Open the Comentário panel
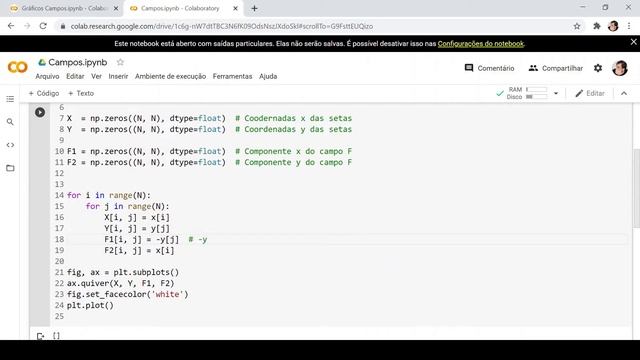The height and width of the screenshot is (360, 640). [x=489, y=68]
